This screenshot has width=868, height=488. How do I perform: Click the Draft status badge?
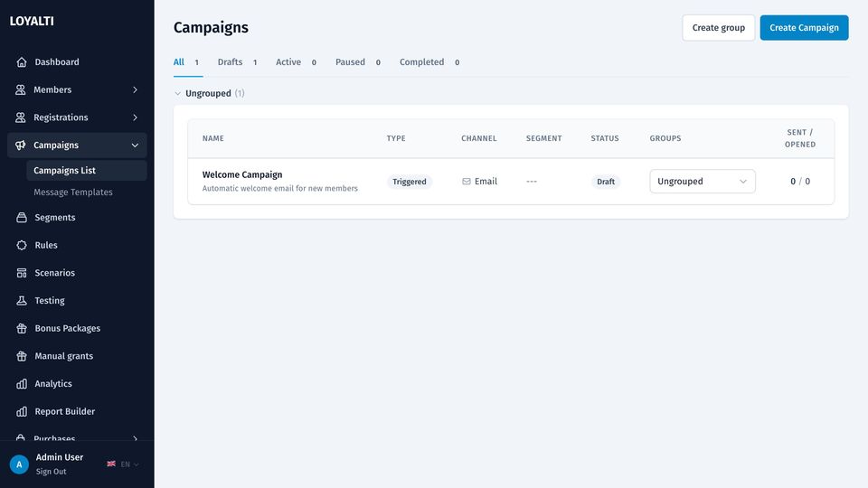(606, 182)
